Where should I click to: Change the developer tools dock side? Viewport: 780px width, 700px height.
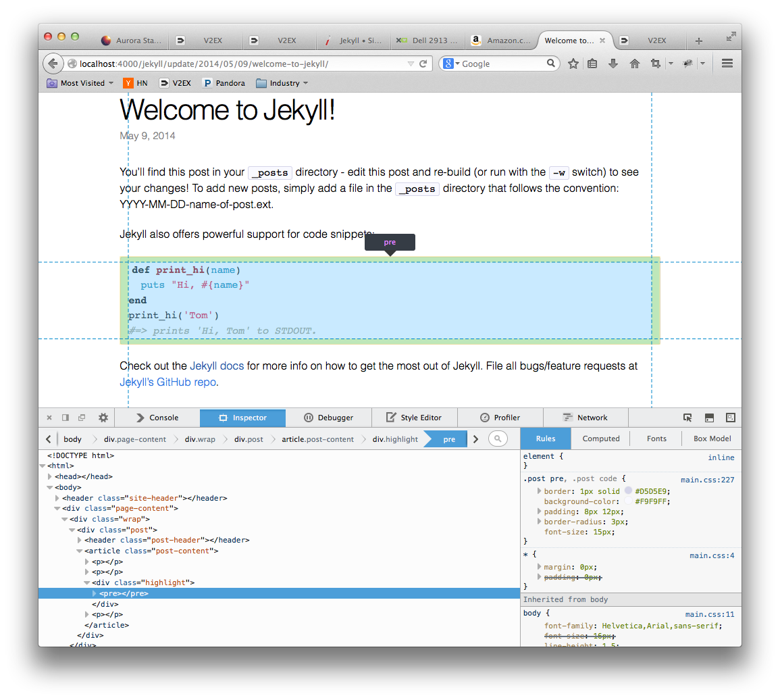click(x=65, y=418)
